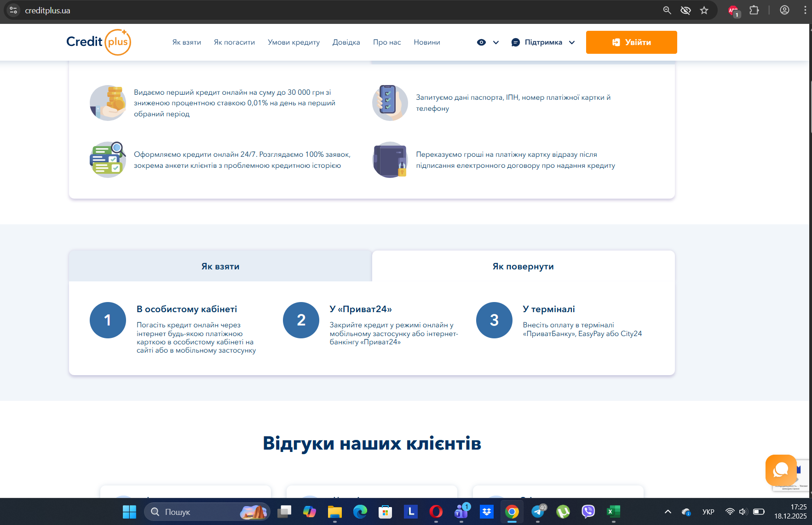812x525 pixels.
Task: Click the heading 'В особистому кабінеті'
Action: tap(187, 309)
